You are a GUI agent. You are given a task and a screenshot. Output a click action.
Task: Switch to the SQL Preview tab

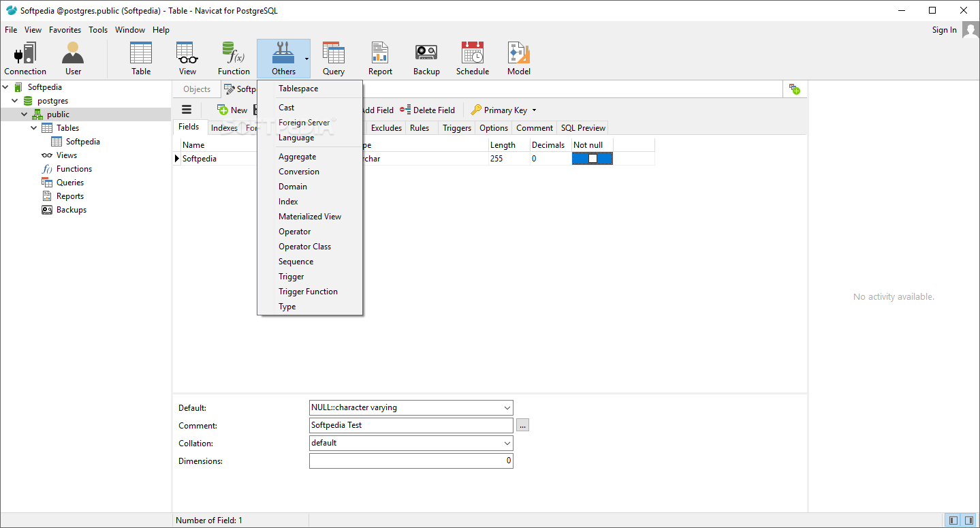pos(583,128)
